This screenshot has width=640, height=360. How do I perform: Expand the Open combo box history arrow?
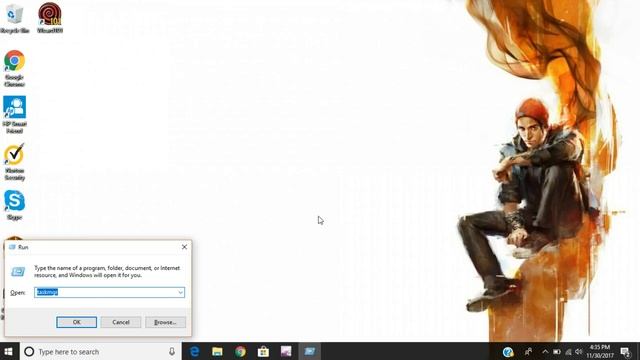click(180, 292)
